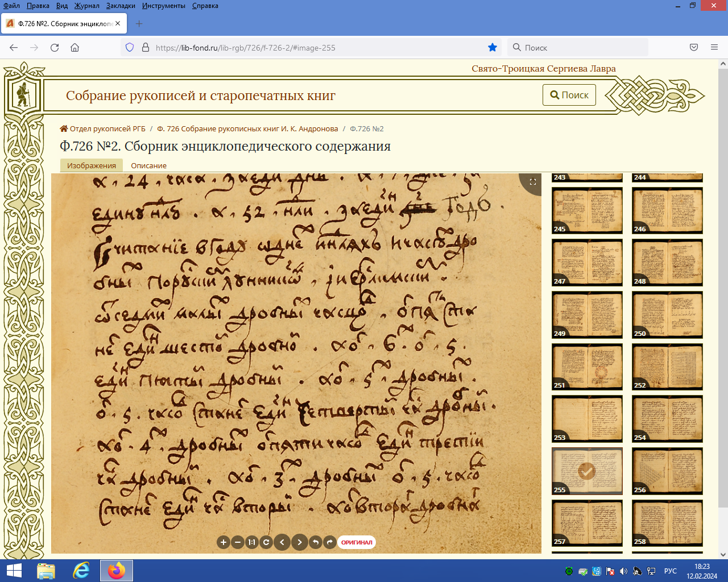Go to previous manuscript page
Screen dimensions: 728x582
tap(282, 542)
